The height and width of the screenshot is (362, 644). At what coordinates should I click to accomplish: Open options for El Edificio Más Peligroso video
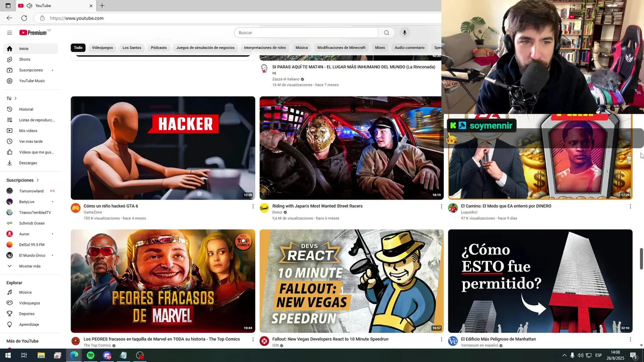pos(630,339)
